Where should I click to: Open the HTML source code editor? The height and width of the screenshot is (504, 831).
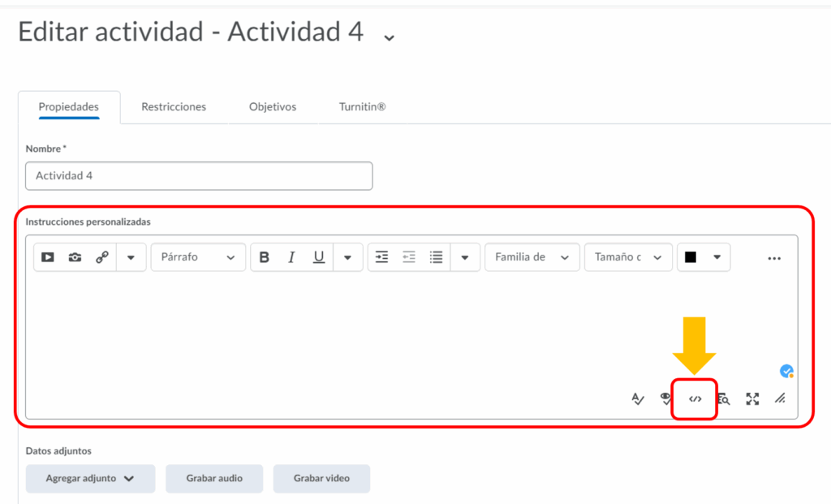pyautogui.click(x=695, y=399)
